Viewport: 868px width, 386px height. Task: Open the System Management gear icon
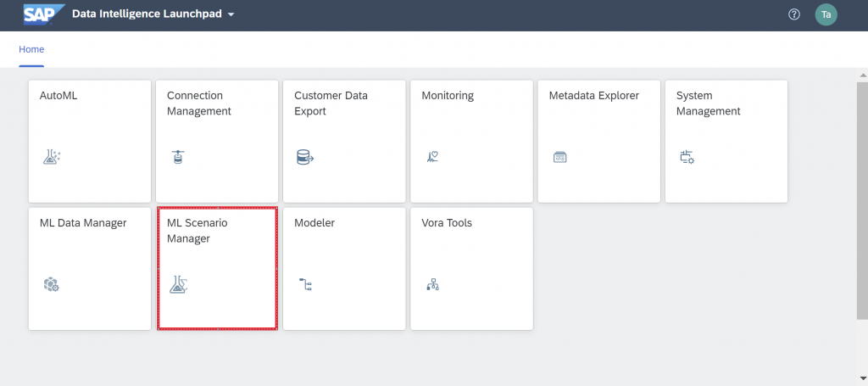pos(687,157)
